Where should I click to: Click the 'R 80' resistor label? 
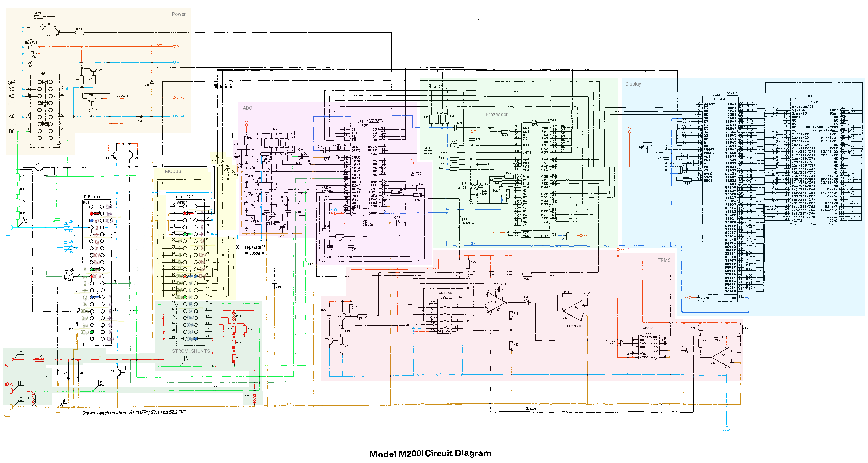79,29
